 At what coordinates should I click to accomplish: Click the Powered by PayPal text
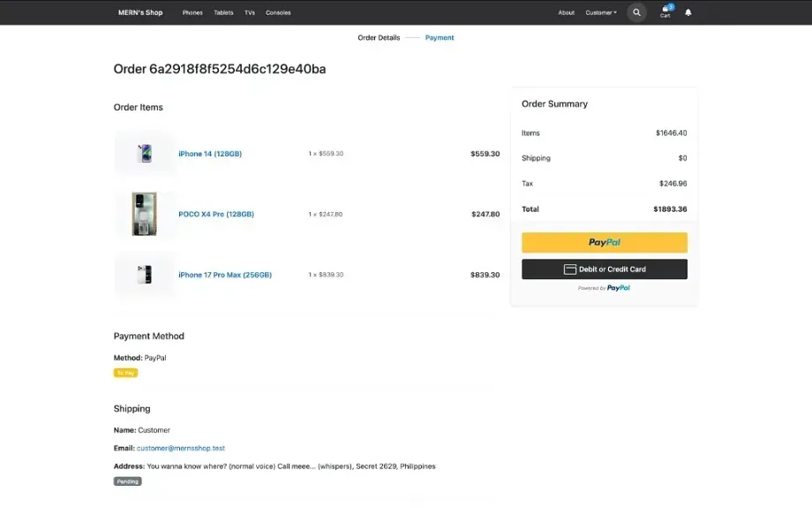click(x=604, y=288)
